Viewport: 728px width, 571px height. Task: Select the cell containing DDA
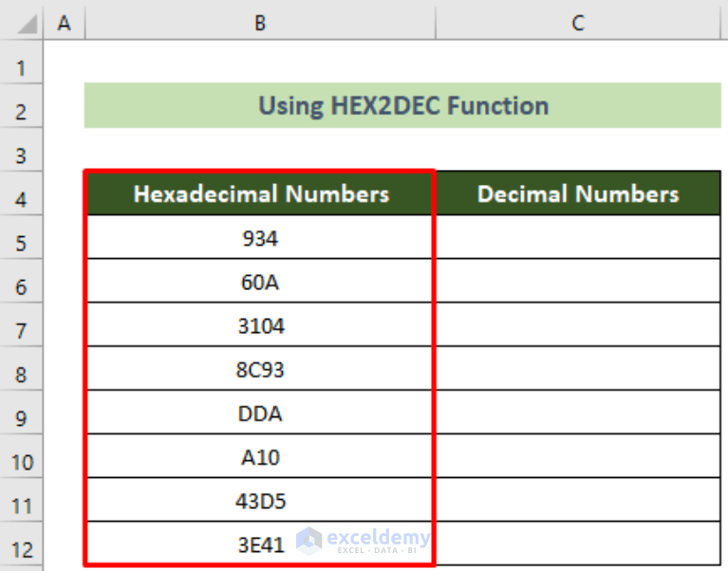click(x=260, y=413)
